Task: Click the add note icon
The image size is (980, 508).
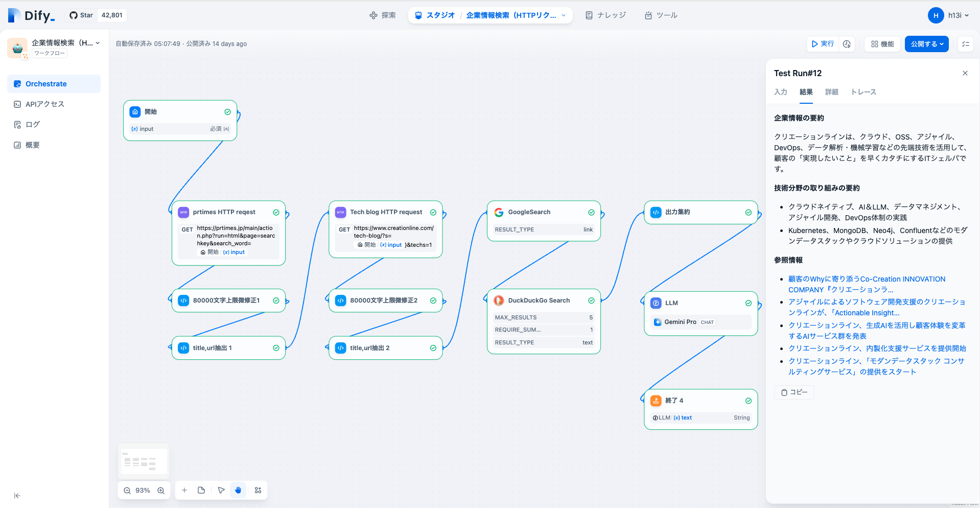Action: [201, 490]
